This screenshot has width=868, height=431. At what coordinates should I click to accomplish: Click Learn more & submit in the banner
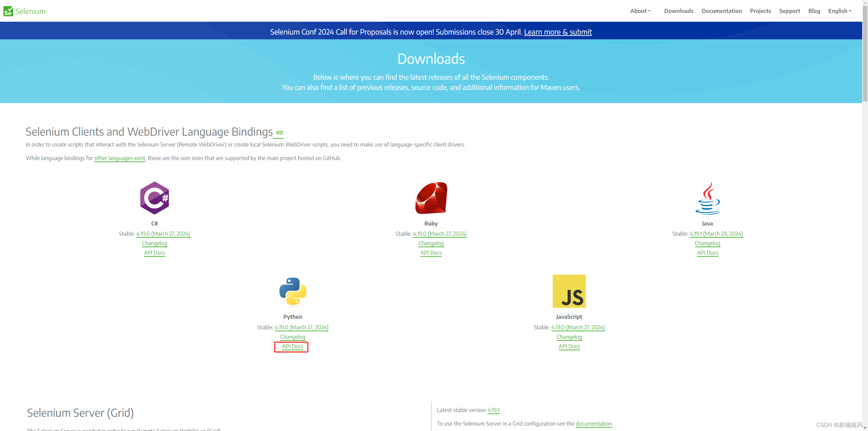tap(558, 32)
